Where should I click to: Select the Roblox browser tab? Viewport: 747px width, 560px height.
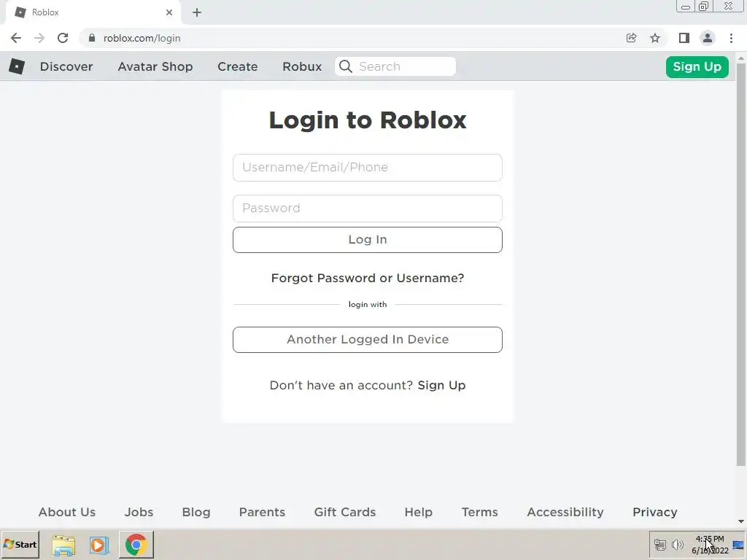(93, 12)
